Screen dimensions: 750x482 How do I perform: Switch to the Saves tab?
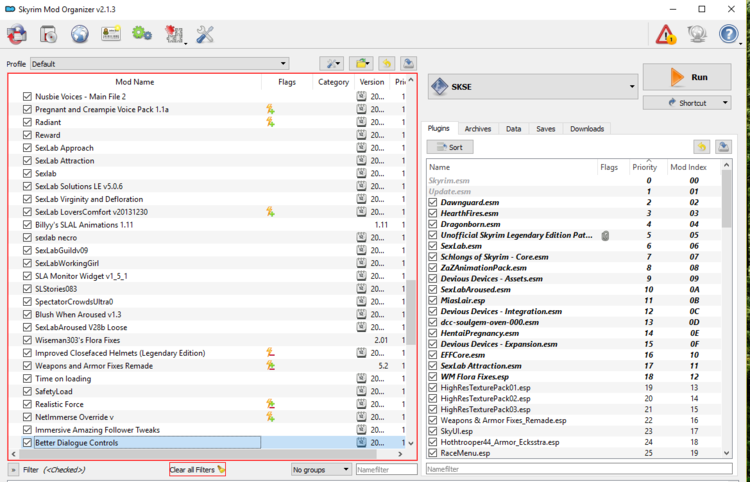[546, 129]
